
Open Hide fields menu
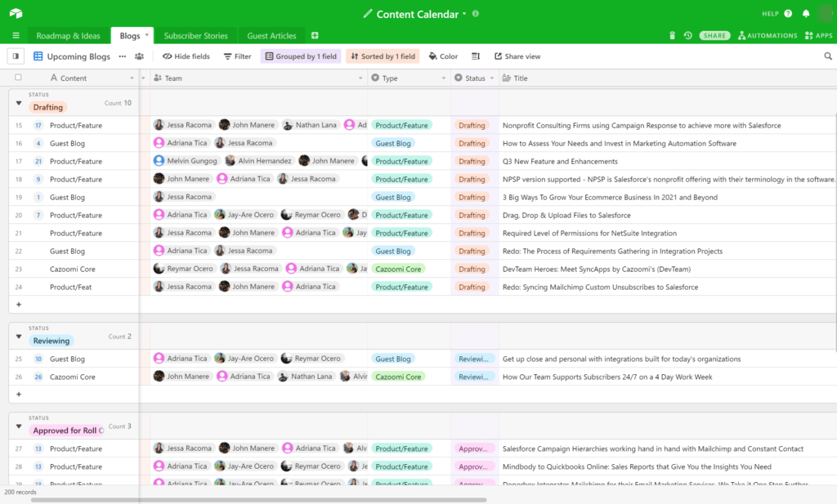click(x=186, y=56)
